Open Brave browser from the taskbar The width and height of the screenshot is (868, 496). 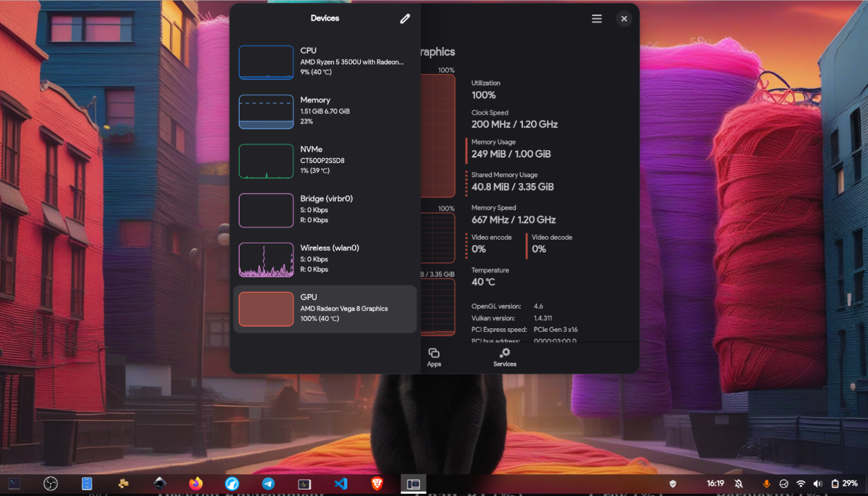(x=377, y=484)
